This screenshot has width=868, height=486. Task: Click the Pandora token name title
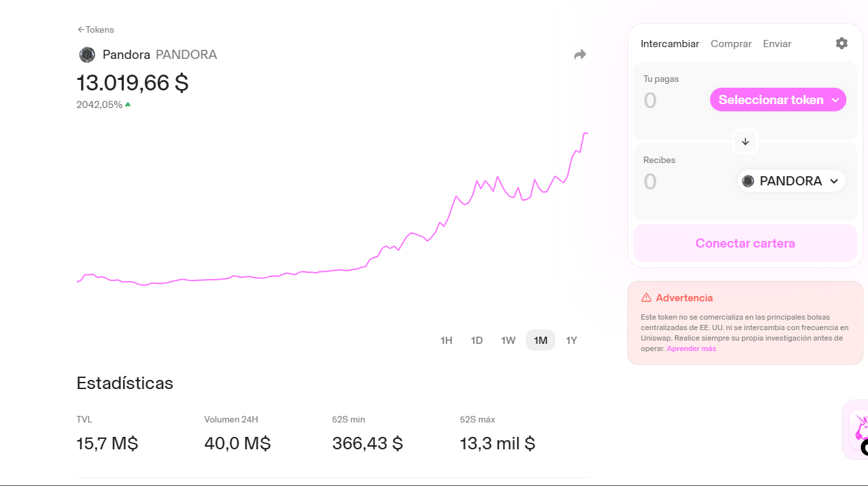point(127,55)
